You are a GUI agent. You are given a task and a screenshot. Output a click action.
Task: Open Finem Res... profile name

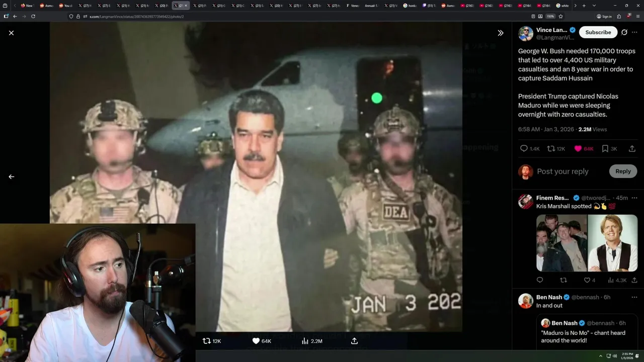(x=552, y=198)
